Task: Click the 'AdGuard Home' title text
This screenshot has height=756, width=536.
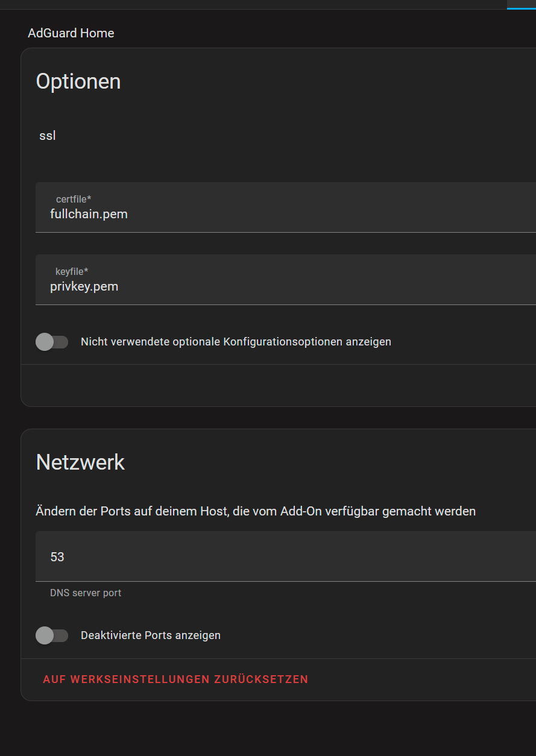Action: click(x=71, y=33)
